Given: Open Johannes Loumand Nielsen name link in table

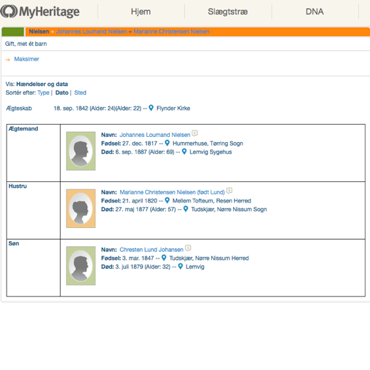Looking at the screenshot, I should tap(155, 135).
